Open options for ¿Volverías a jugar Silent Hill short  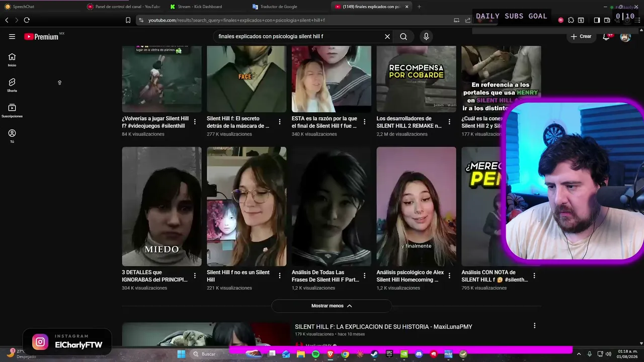point(195,122)
